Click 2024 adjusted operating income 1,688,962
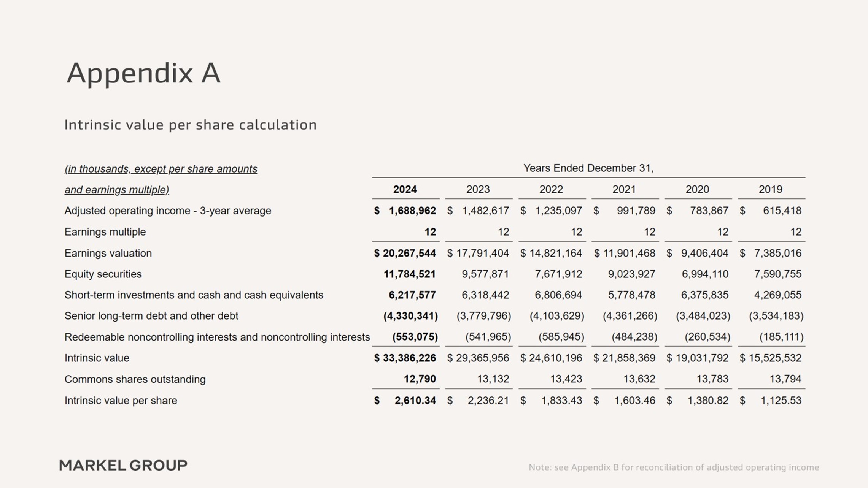 click(x=412, y=211)
